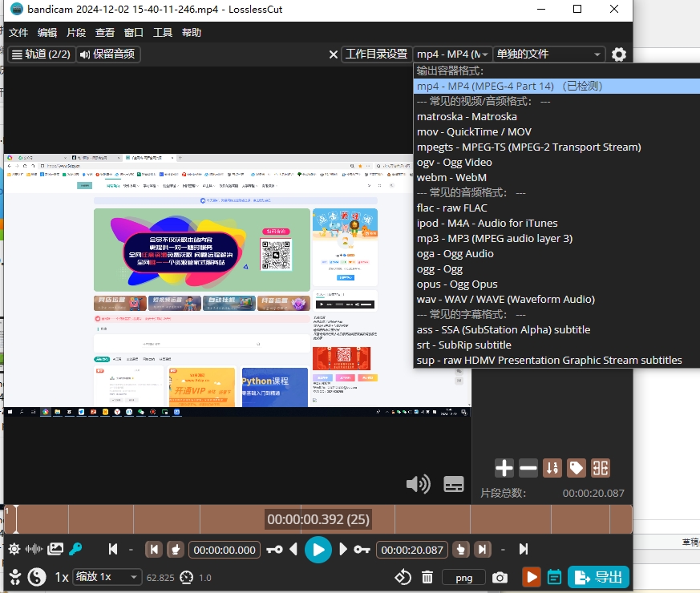Open 工作目录设置 working directory settings

[376, 54]
